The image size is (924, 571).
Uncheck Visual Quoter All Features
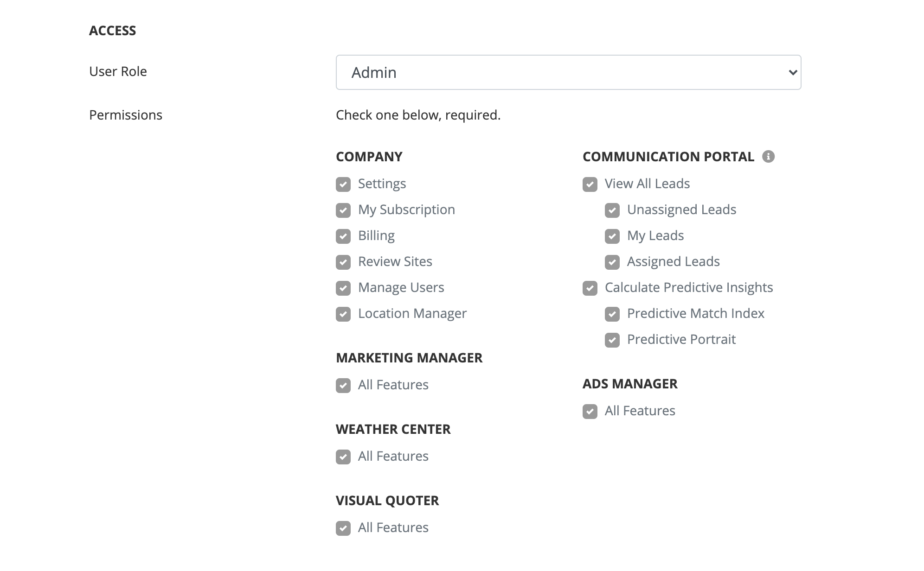click(343, 528)
